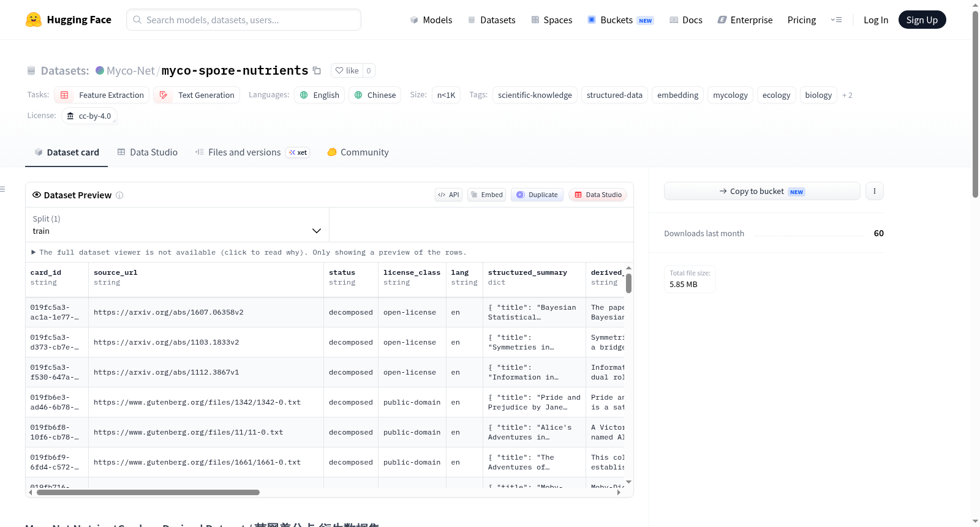
Task: Go to the Community tab
Action: [358, 152]
